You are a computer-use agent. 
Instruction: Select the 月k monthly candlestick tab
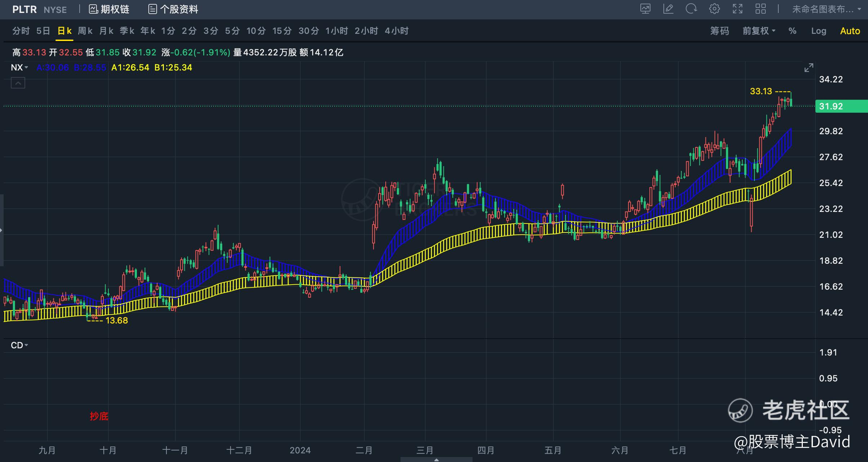pyautogui.click(x=106, y=31)
